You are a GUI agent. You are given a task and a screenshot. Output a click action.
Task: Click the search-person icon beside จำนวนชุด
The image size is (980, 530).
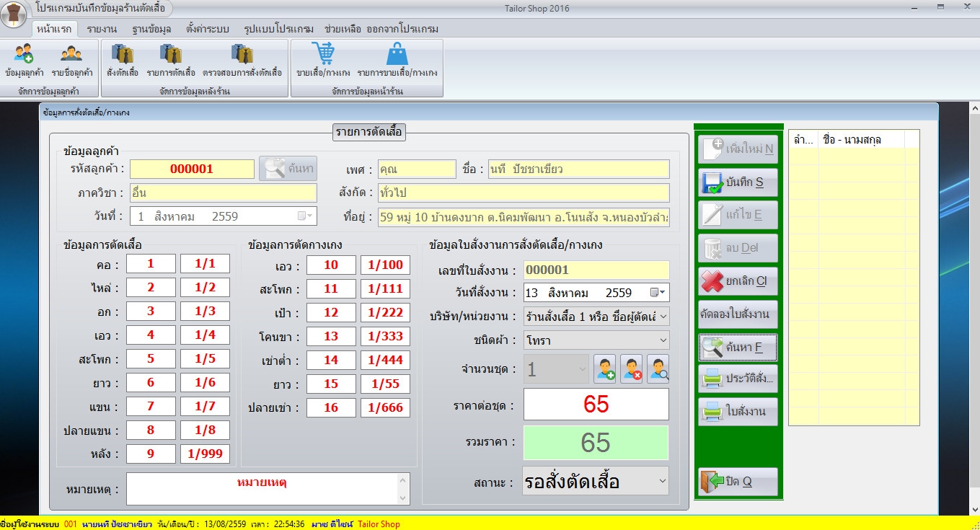(x=658, y=369)
